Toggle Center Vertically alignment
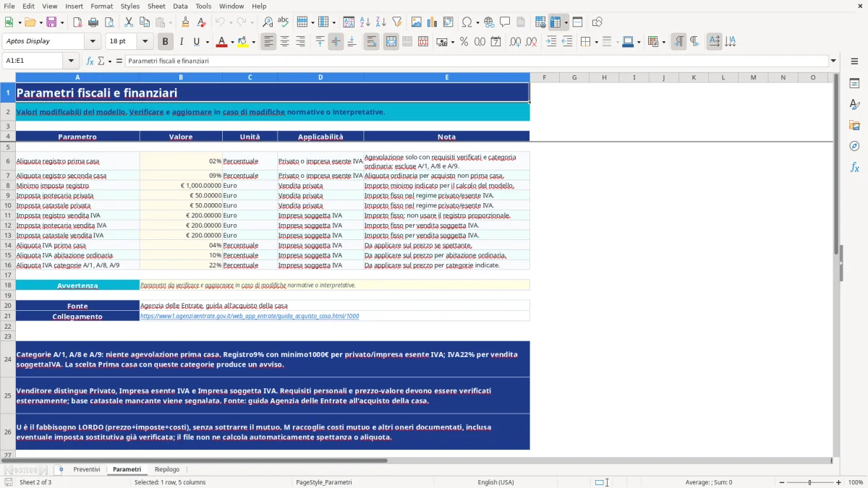The image size is (868, 488). tap(336, 42)
